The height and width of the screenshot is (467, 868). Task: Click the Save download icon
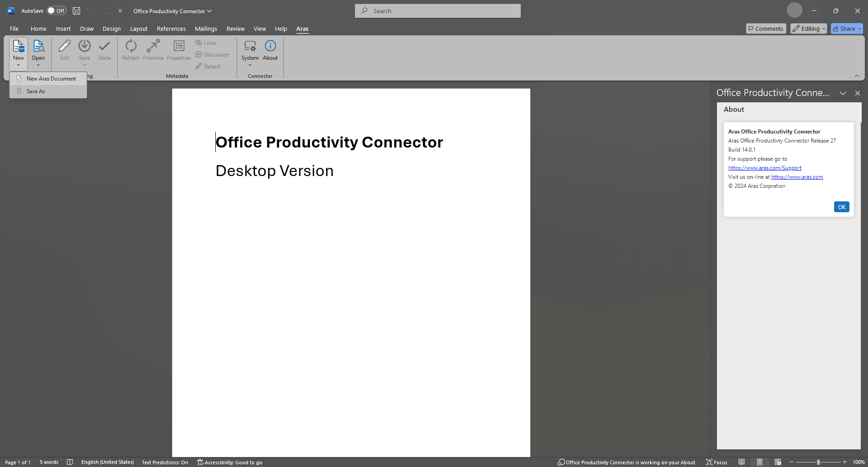pyautogui.click(x=85, y=46)
